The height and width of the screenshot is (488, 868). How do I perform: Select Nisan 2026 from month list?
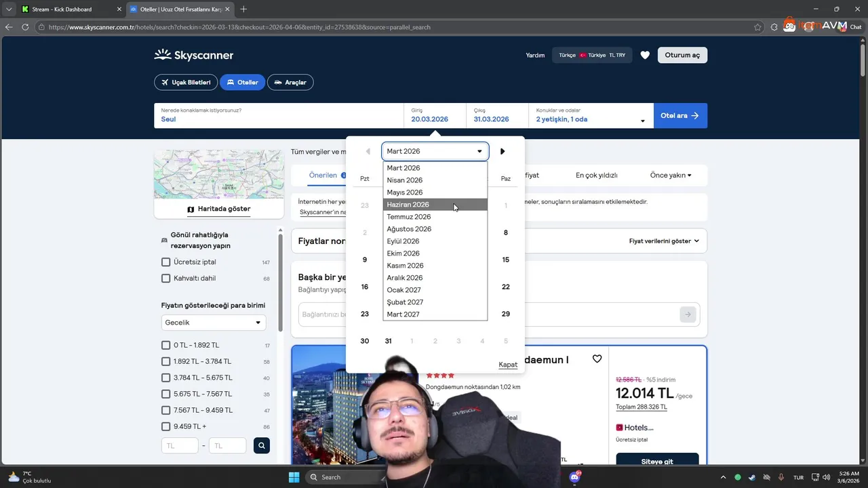(x=435, y=180)
